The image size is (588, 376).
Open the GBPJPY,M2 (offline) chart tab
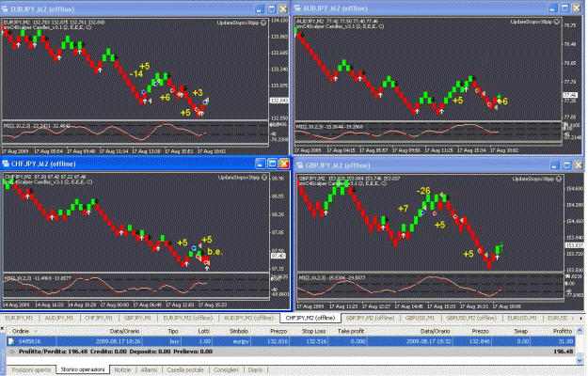point(370,318)
